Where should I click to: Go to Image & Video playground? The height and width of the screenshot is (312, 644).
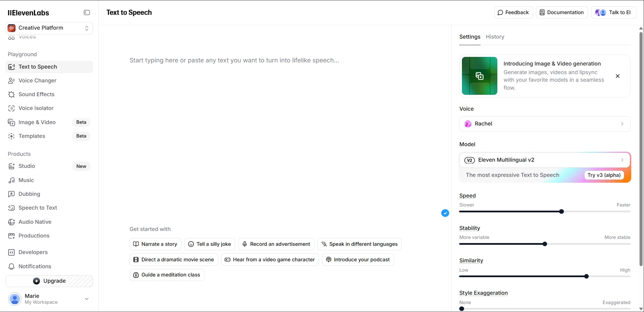(49, 122)
